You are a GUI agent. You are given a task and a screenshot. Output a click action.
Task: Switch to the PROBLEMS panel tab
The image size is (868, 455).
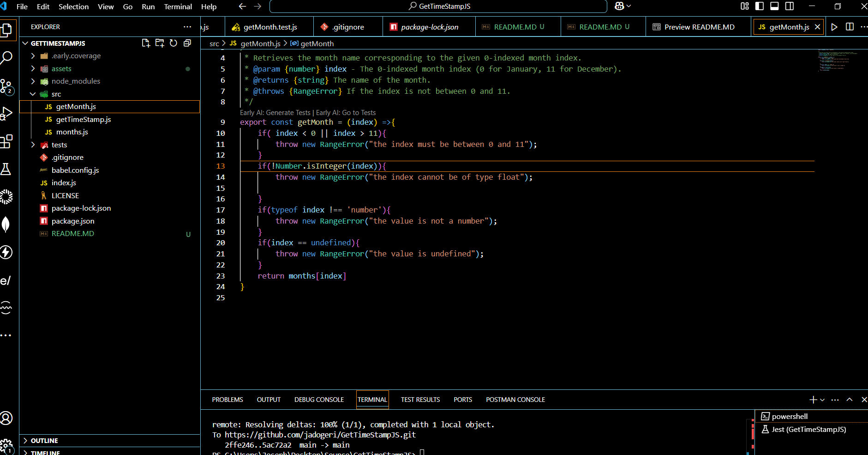point(227,400)
